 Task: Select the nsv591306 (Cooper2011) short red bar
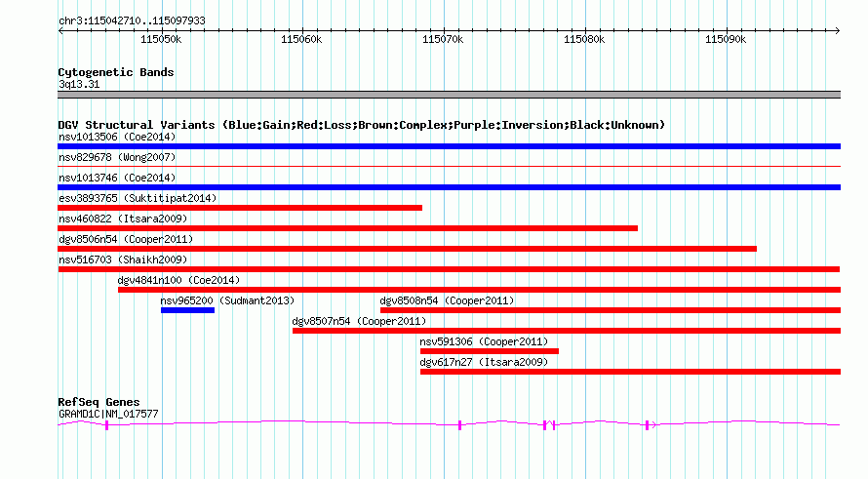490,351
